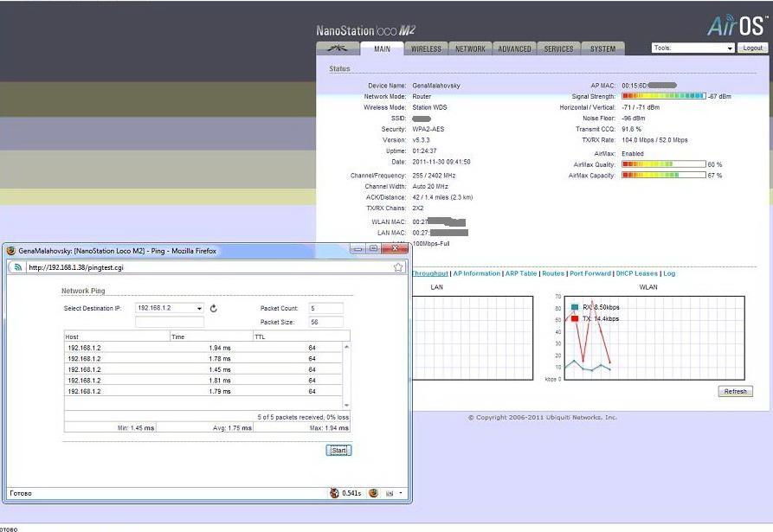The image size is (773, 532).
Task: Open status bar add-on dropdown arrow
Action: coord(400,493)
